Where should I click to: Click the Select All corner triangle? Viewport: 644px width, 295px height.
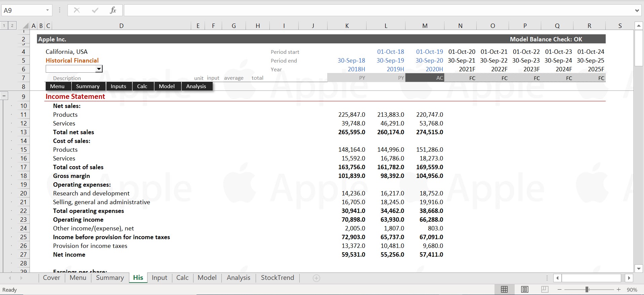[x=26, y=26]
